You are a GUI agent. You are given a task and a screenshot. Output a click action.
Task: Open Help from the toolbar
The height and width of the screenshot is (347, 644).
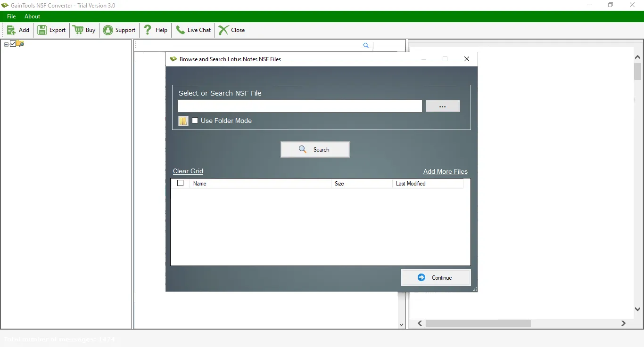click(156, 30)
